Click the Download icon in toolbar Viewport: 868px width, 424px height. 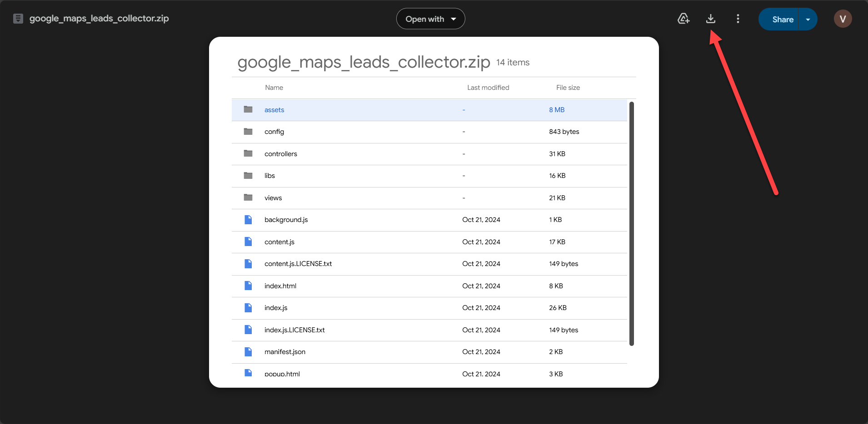711,19
